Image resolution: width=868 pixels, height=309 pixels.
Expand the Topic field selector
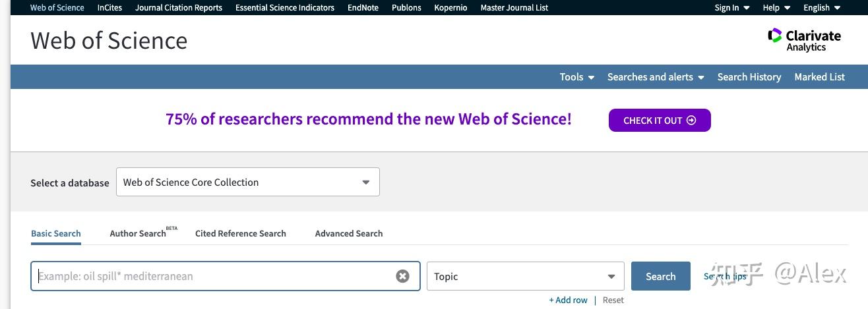[525, 277]
